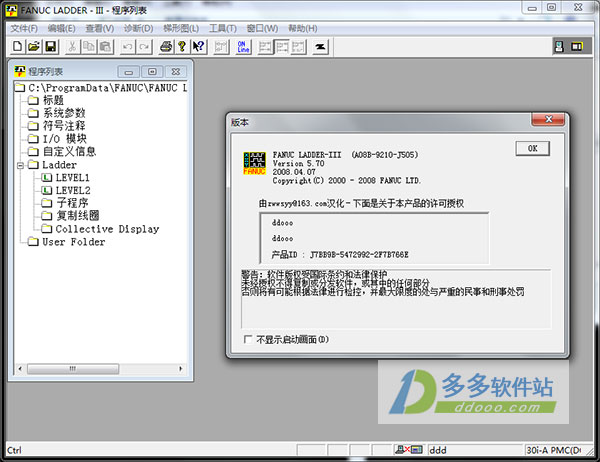Click the program list horizontal scrollbar thumb
The image size is (600, 462).
tap(73, 369)
